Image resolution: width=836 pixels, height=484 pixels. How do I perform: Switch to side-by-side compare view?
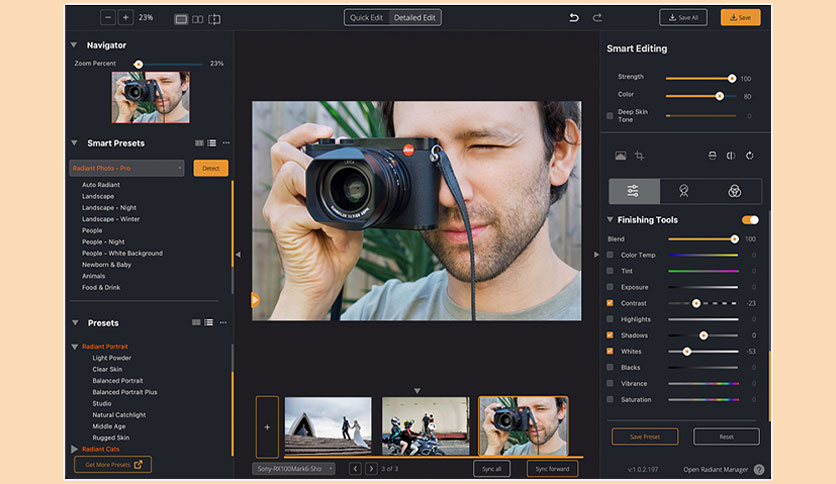(x=198, y=19)
